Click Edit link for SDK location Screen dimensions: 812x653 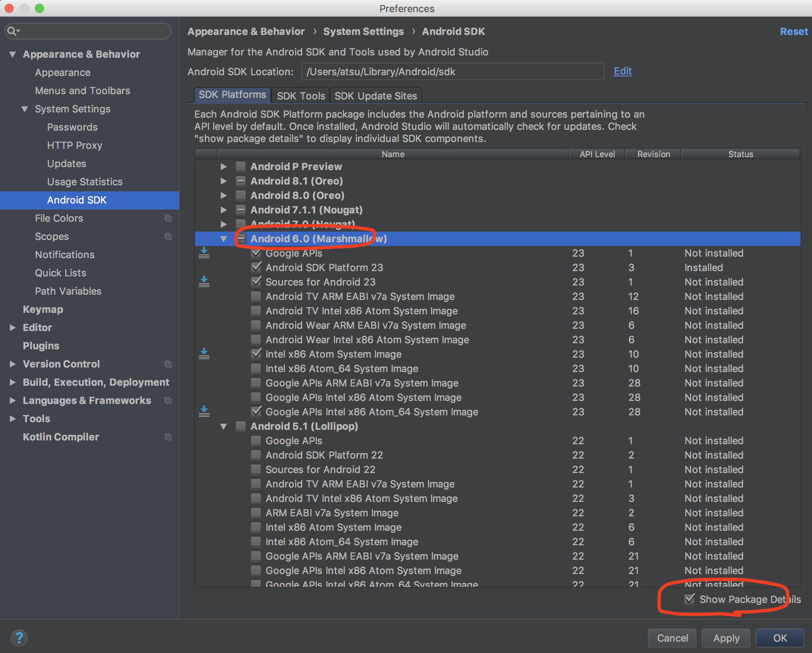[x=622, y=71]
